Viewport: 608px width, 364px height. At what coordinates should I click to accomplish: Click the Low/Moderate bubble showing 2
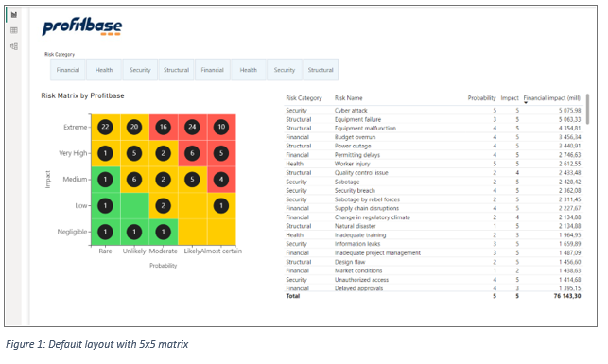(x=164, y=206)
